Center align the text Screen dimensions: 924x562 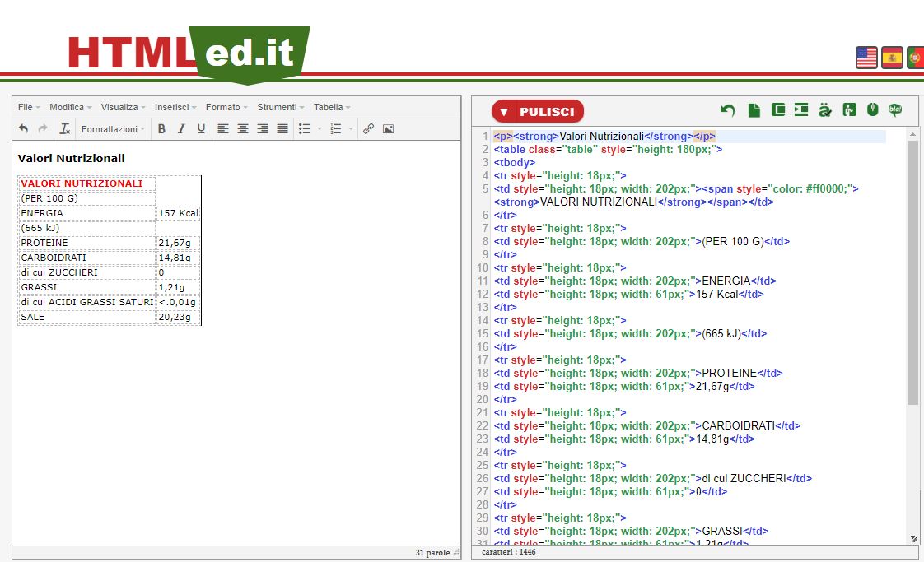pyautogui.click(x=243, y=129)
